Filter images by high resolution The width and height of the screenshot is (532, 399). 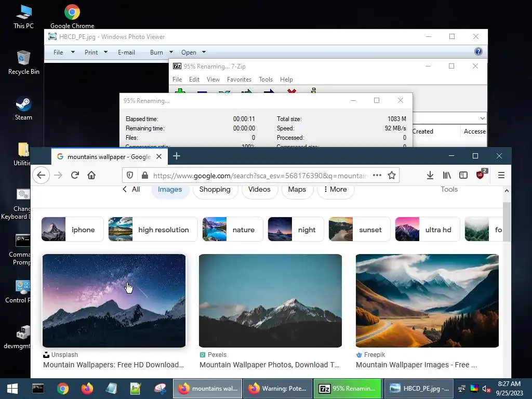point(153,229)
